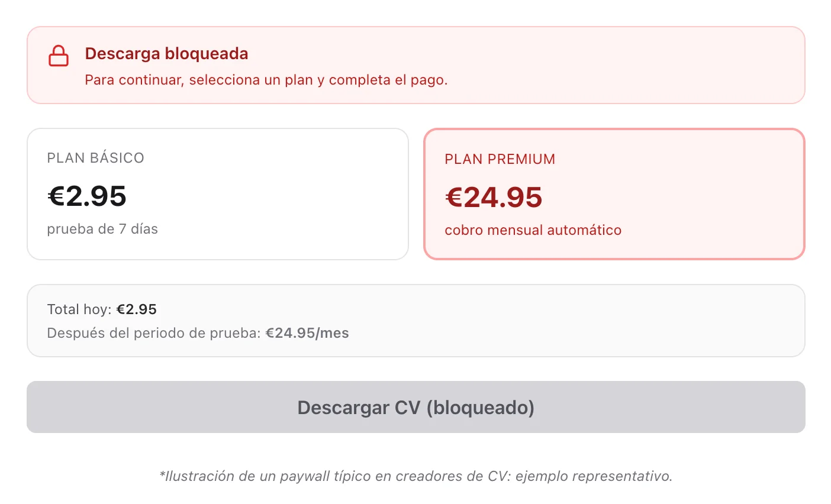This screenshot has height=504, width=831.
Task: Click the red padlock icon
Action: [x=58, y=56]
